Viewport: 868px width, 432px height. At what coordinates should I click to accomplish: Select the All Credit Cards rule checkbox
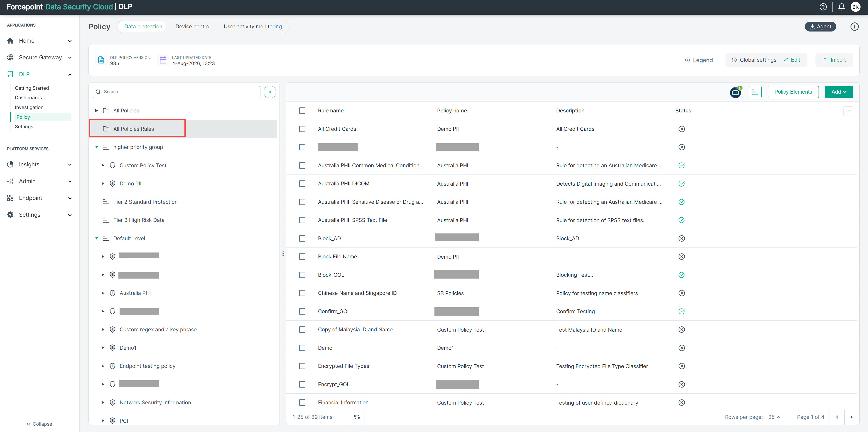point(302,129)
